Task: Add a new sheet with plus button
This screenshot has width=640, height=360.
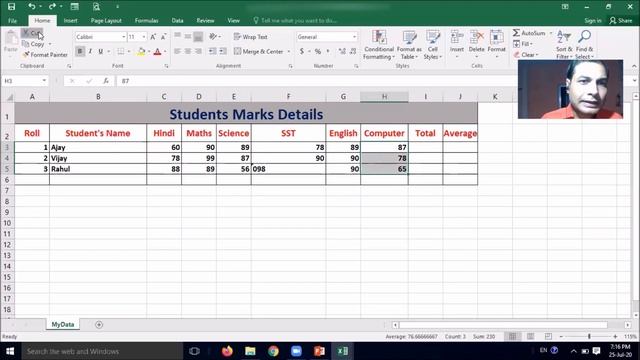Action: pyautogui.click(x=99, y=324)
